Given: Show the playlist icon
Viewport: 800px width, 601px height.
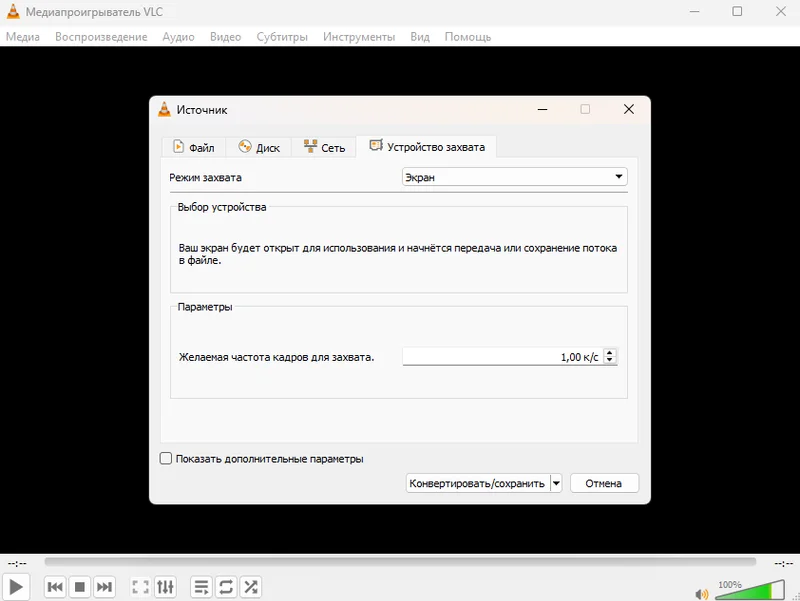Looking at the screenshot, I should (201, 587).
